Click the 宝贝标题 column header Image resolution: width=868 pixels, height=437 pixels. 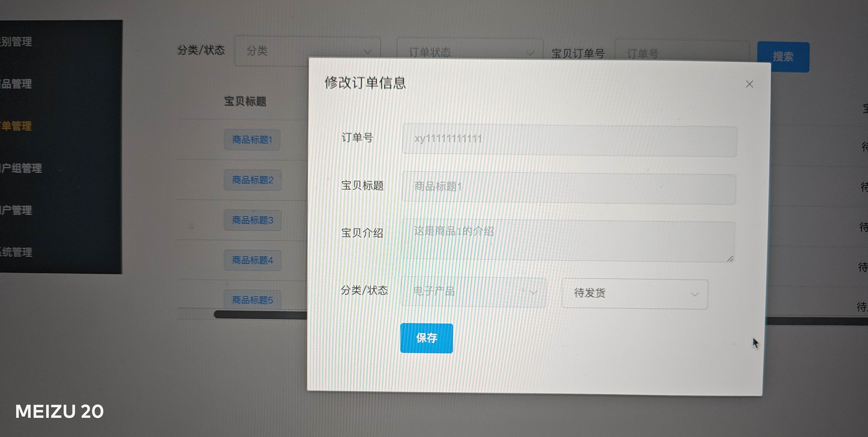pos(245,101)
